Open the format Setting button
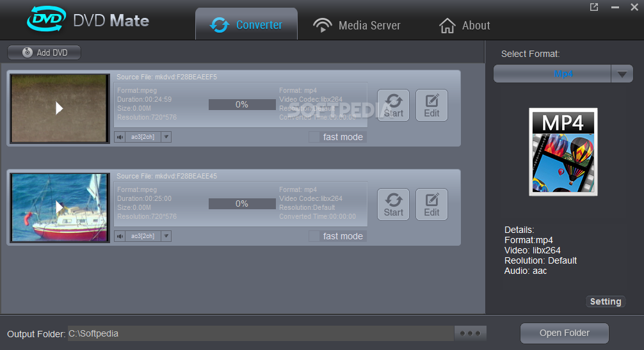 (606, 301)
